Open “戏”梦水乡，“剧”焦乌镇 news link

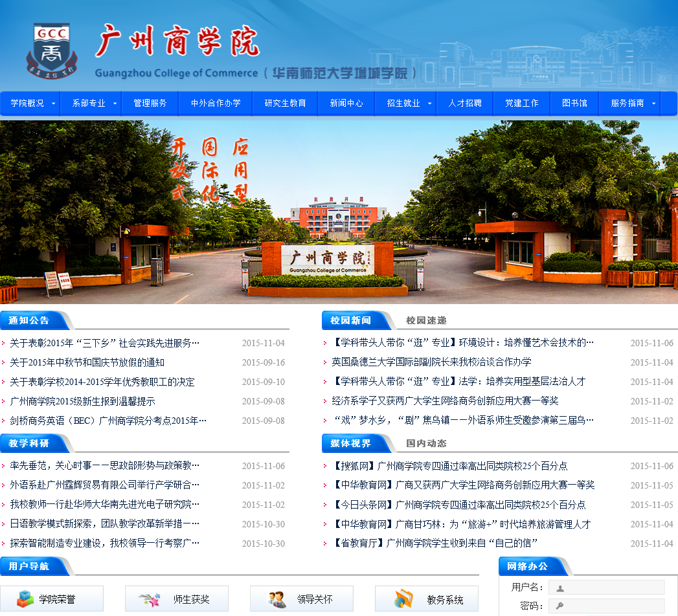coord(462,421)
